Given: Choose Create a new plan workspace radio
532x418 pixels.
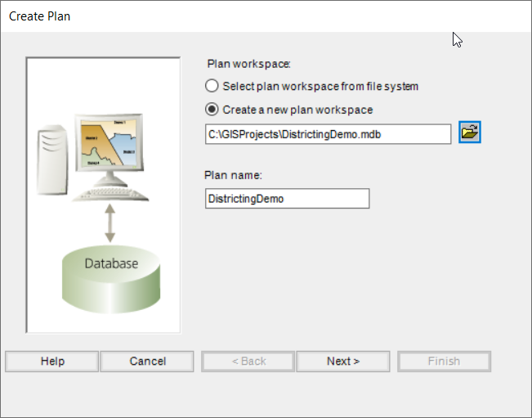Looking at the screenshot, I should [212, 110].
